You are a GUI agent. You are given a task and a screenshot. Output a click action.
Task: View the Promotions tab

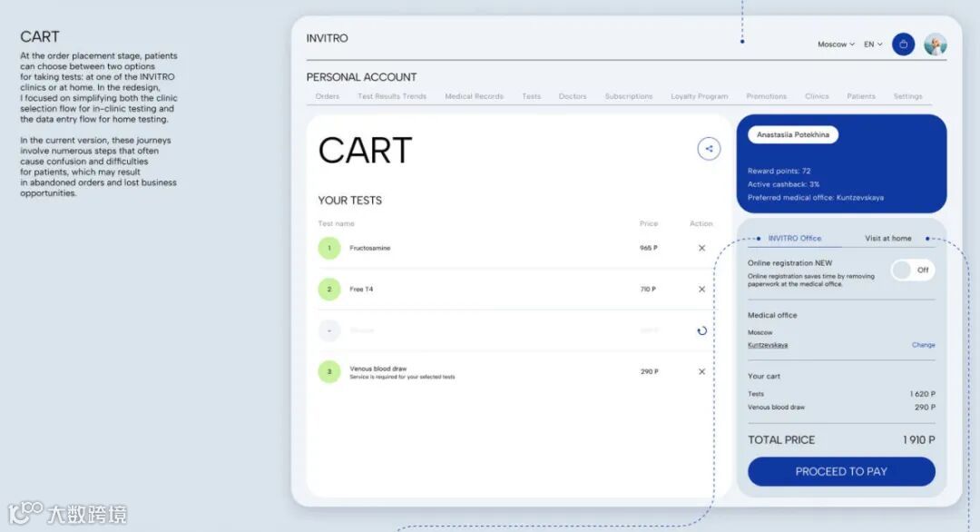[x=766, y=96]
